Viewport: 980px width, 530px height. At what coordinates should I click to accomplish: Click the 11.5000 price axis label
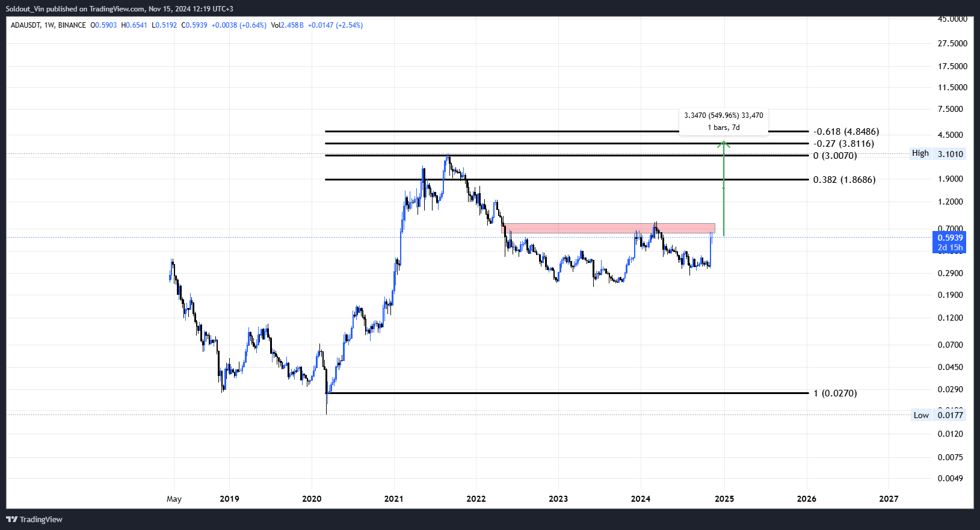coord(952,87)
